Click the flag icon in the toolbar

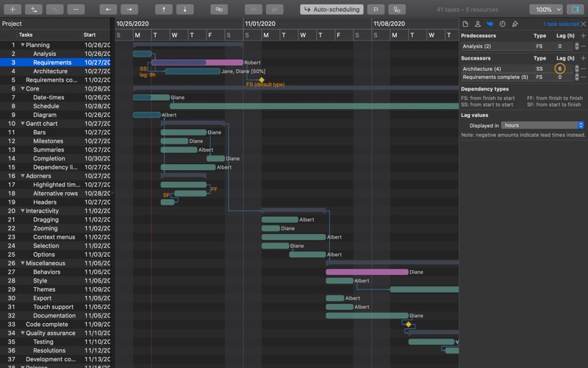(376, 10)
